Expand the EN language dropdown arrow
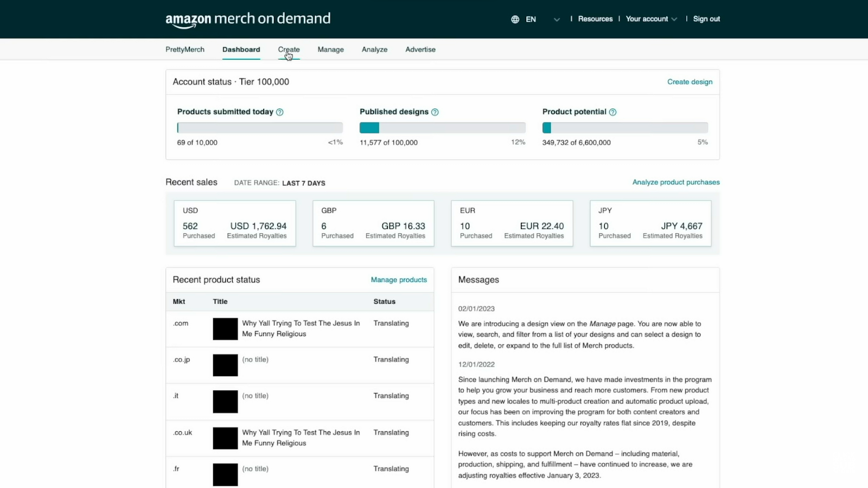Screen dimensions: 868x488 click(557, 20)
